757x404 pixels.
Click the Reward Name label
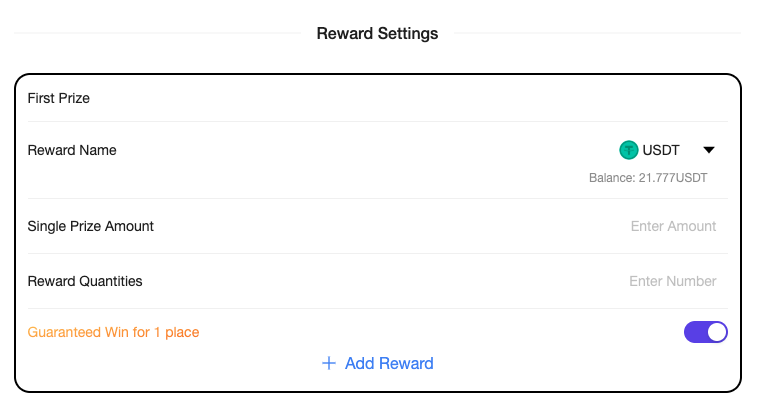coord(72,150)
